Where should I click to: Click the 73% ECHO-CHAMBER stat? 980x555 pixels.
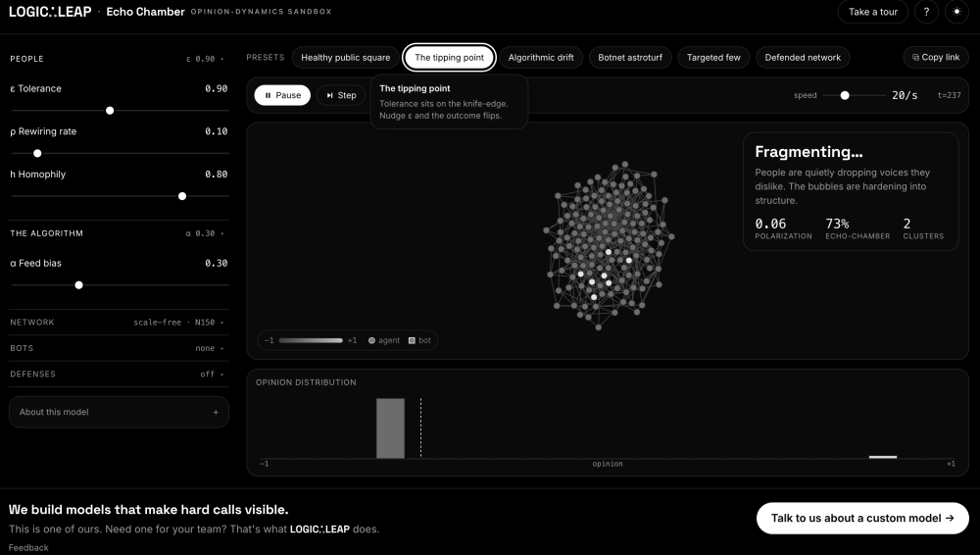[x=857, y=228]
